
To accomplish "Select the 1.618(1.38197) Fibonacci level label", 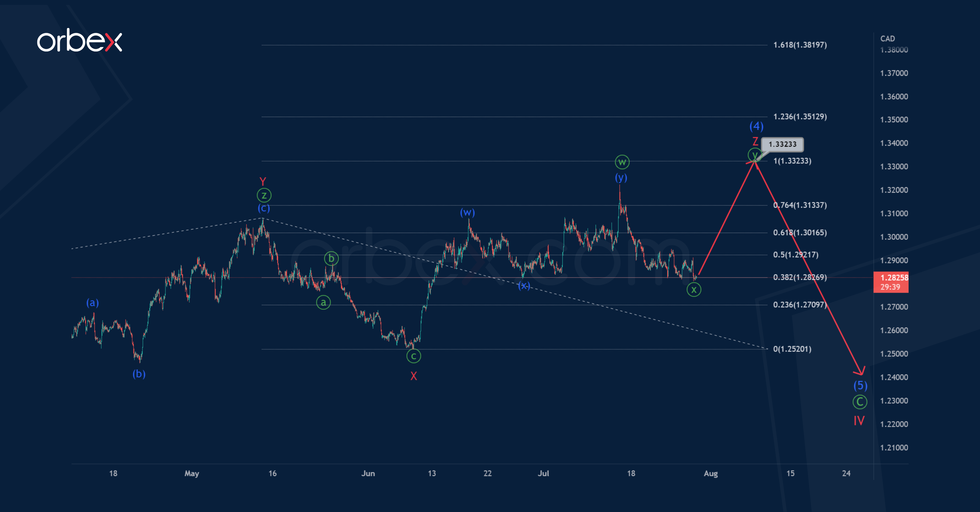I will pyautogui.click(x=800, y=45).
